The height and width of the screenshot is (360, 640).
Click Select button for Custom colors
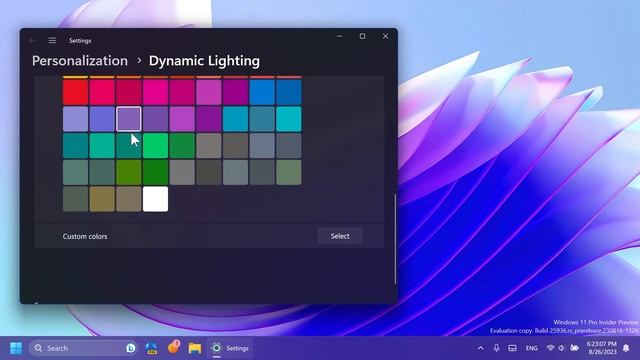340,236
